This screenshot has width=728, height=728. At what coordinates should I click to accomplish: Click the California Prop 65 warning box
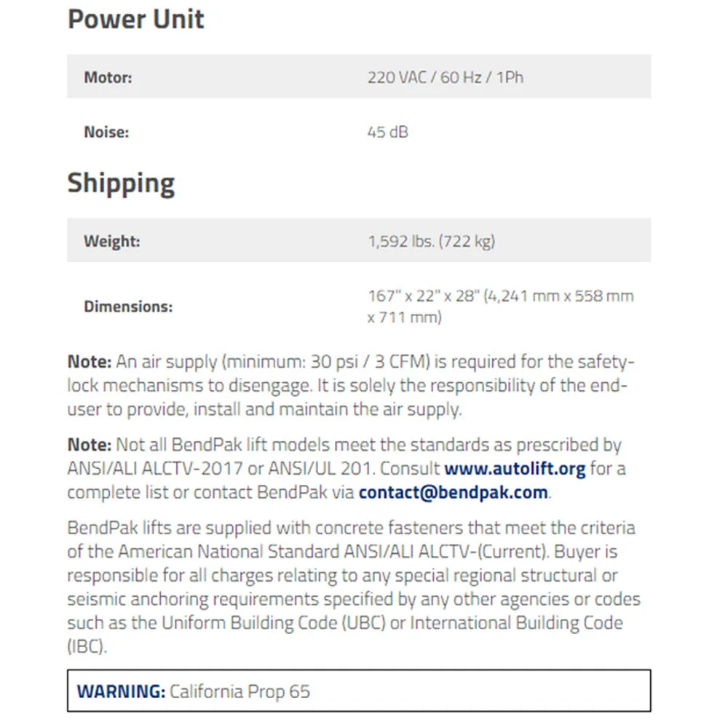pyautogui.click(x=359, y=691)
